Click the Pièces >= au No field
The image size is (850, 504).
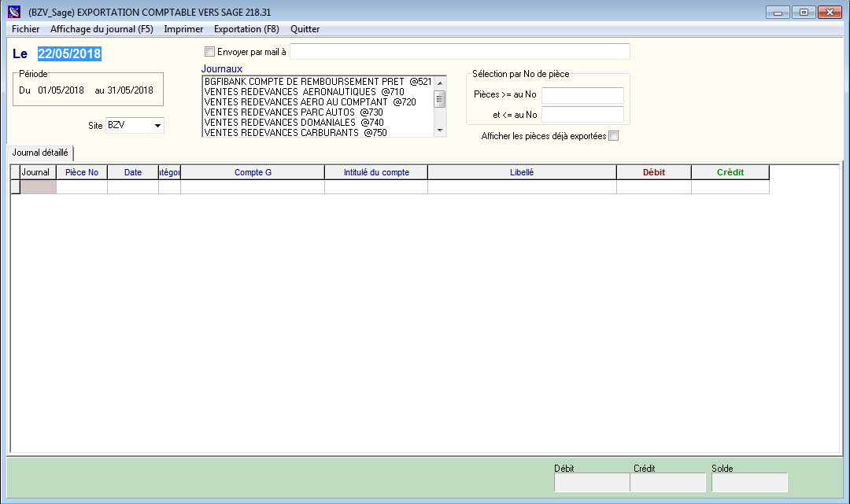(x=582, y=95)
